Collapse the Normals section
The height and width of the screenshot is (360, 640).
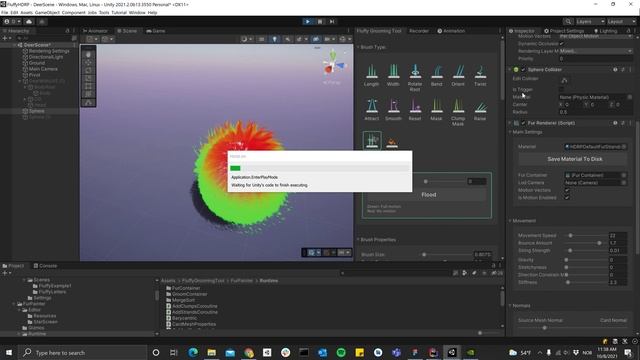coord(510,306)
